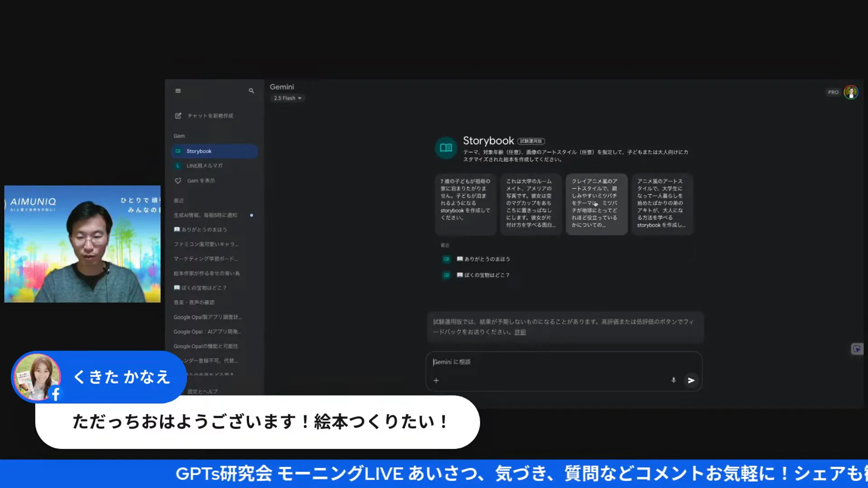The height and width of the screenshot is (488, 868).
Task: Open chat ファミコン風可愛いキャラ
Action: (x=206, y=244)
